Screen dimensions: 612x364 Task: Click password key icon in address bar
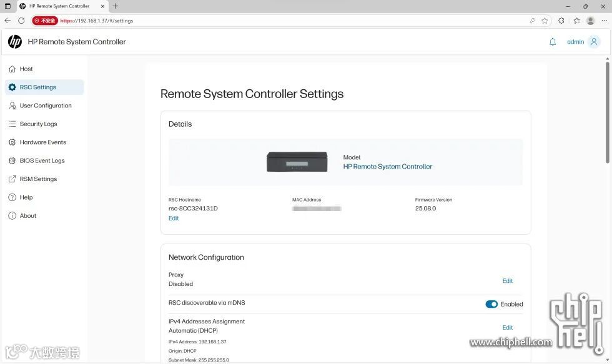[x=532, y=21]
